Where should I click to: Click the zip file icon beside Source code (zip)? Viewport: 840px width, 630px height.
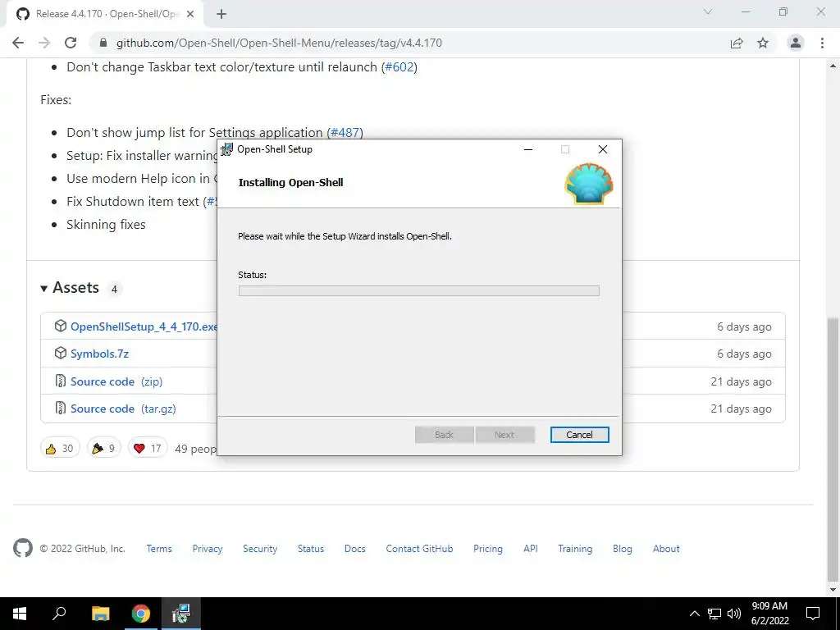point(61,381)
